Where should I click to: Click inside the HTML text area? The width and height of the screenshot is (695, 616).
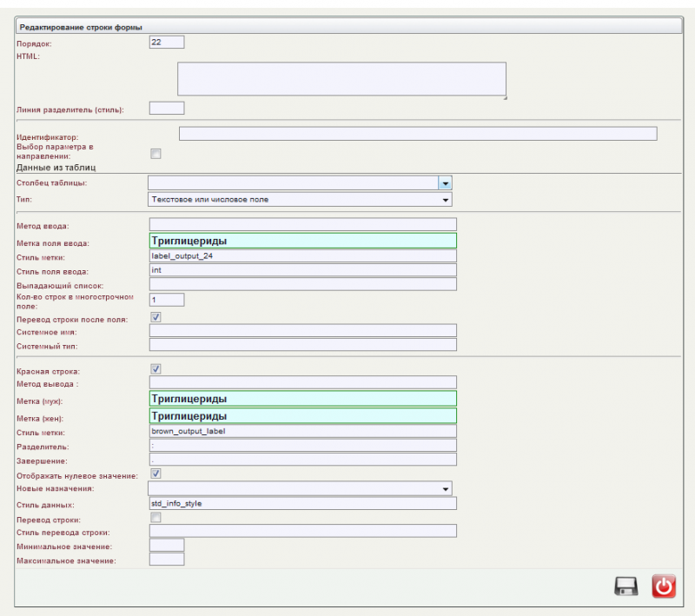343,78
